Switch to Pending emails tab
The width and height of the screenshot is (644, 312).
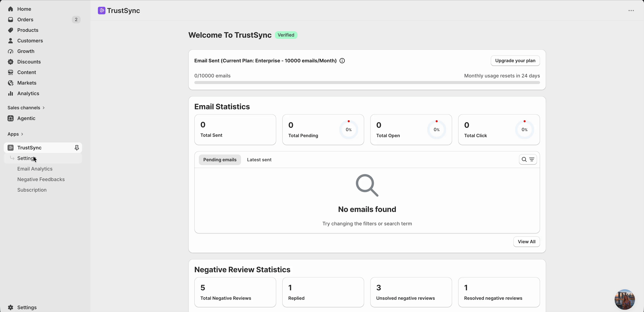220,160
